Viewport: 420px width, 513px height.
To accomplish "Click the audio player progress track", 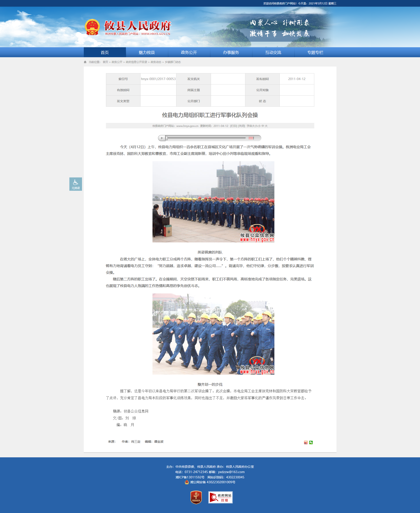I will [206, 138].
